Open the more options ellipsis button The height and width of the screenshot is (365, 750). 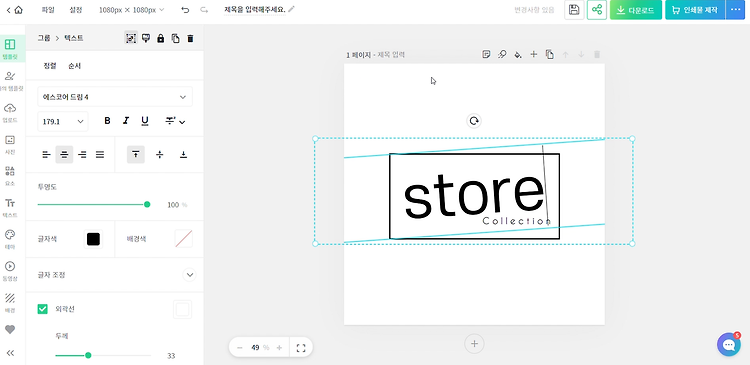tap(735, 10)
